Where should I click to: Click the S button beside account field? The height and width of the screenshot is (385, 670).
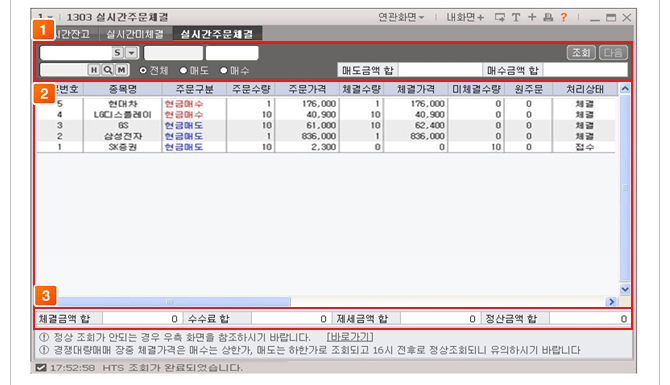pos(118,53)
